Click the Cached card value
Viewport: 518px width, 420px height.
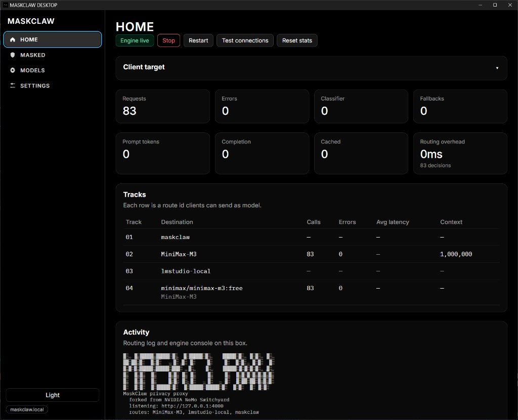point(324,154)
